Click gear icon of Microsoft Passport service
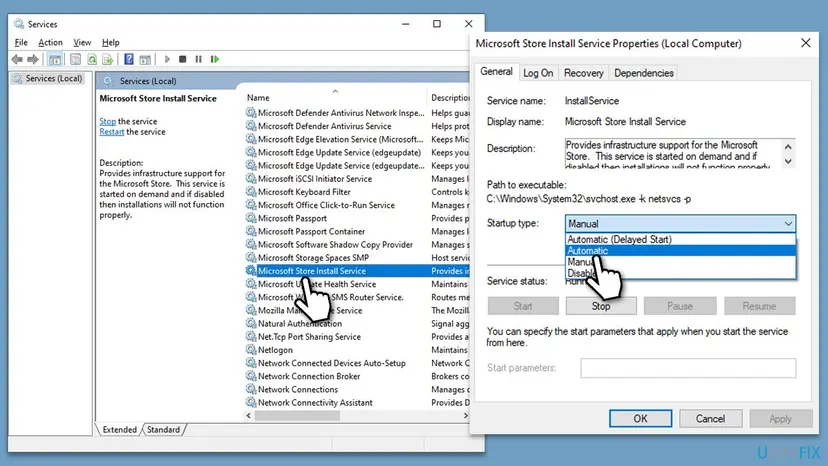Image resolution: width=828 pixels, height=466 pixels. 251,218
